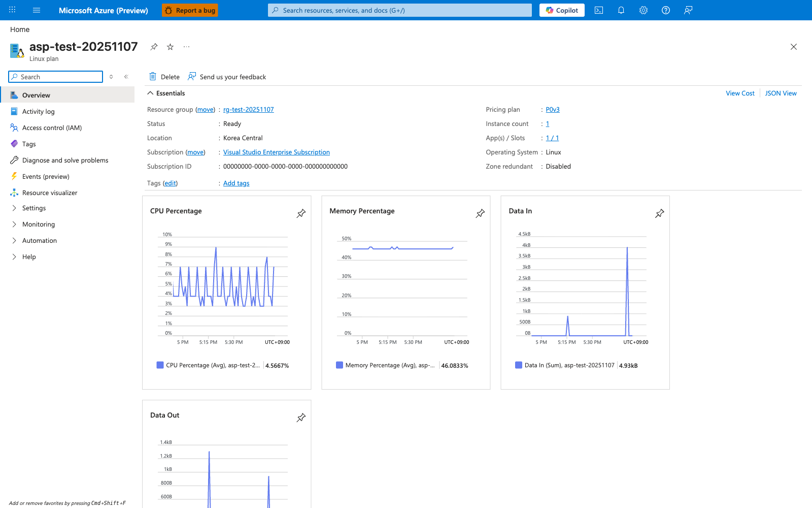Close the asp-test-20251107 blade

coord(794,47)
